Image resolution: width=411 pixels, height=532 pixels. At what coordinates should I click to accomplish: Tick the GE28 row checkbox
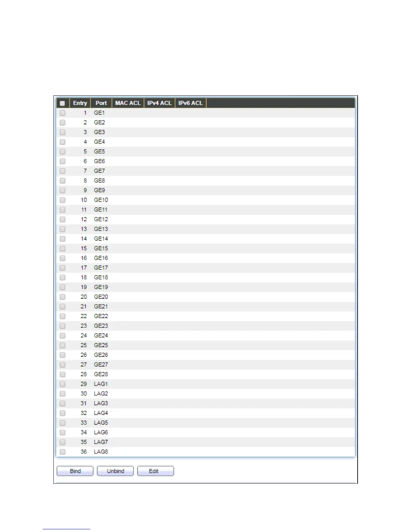point(62,374)
